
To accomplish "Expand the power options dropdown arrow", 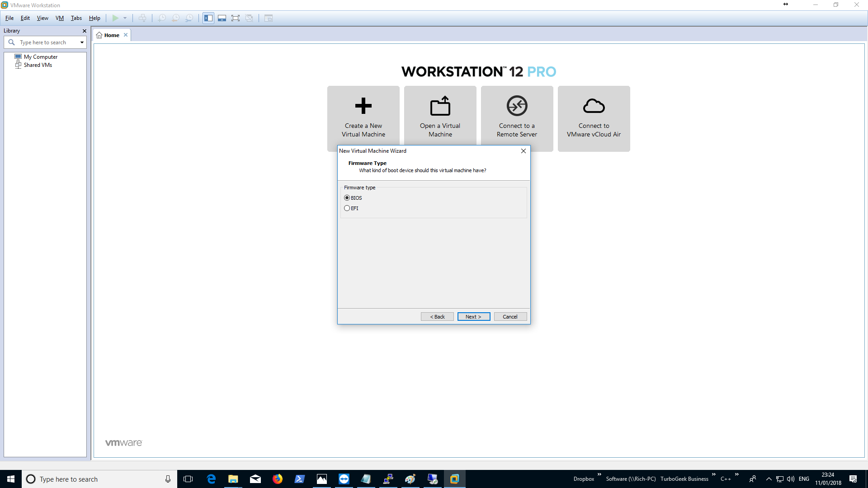I will [125, 18].
